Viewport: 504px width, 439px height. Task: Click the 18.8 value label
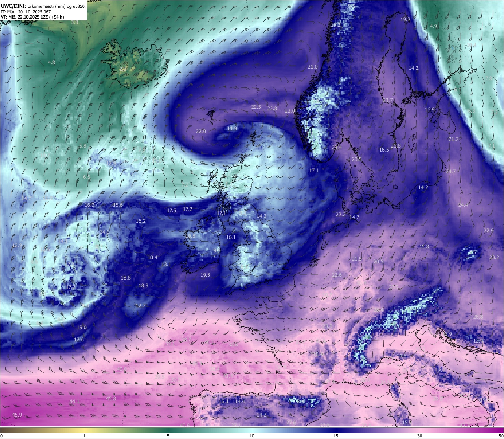click(x=126, y=278)
